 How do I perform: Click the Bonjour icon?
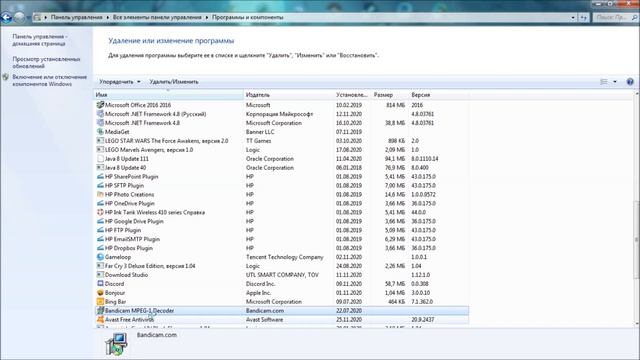pyautogui.click(x=100, y=293)
